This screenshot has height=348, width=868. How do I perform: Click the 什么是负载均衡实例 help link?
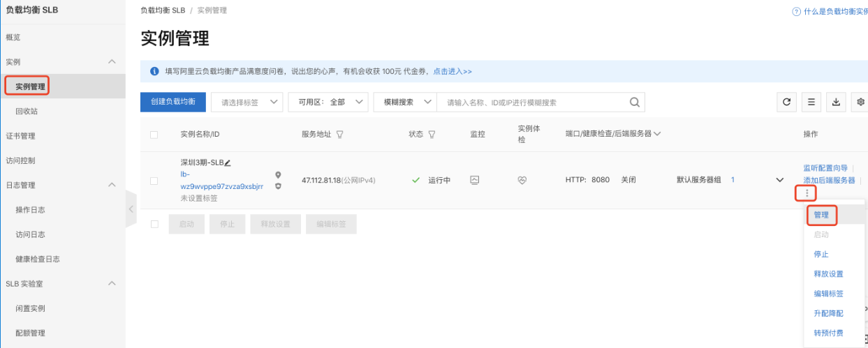tap(836, 12)
